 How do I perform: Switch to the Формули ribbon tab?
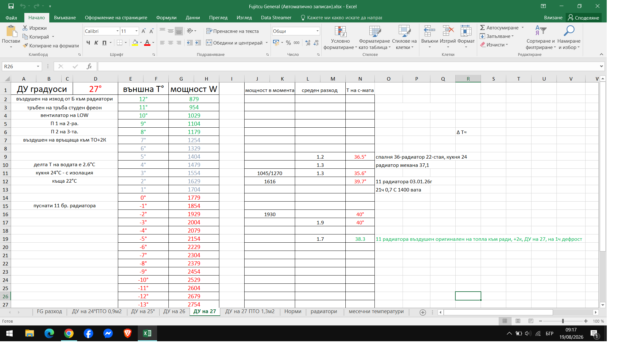pyautogui.click(x=166, y=18)
